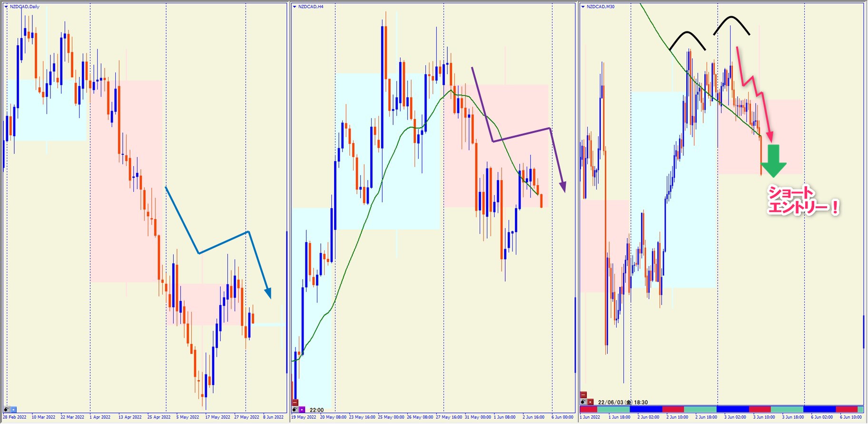This screenshot has width=868, height=424.
Task: Click the purple square button in H4 chart
Action: 302,410
